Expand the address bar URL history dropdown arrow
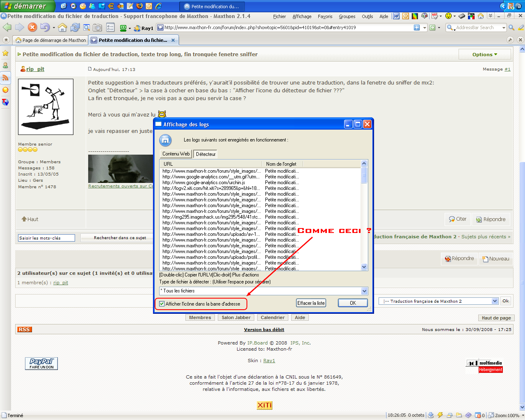 tap(425, 27)
